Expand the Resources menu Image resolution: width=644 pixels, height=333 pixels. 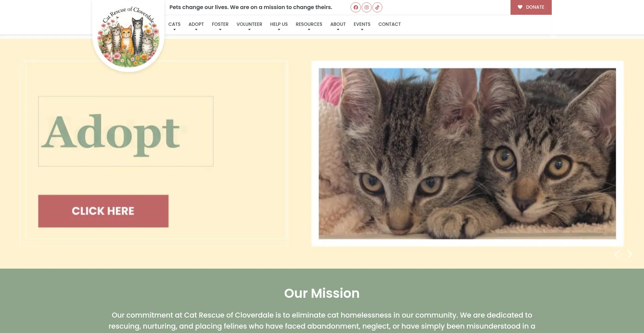pyautogui.click(x=309, y=26)
